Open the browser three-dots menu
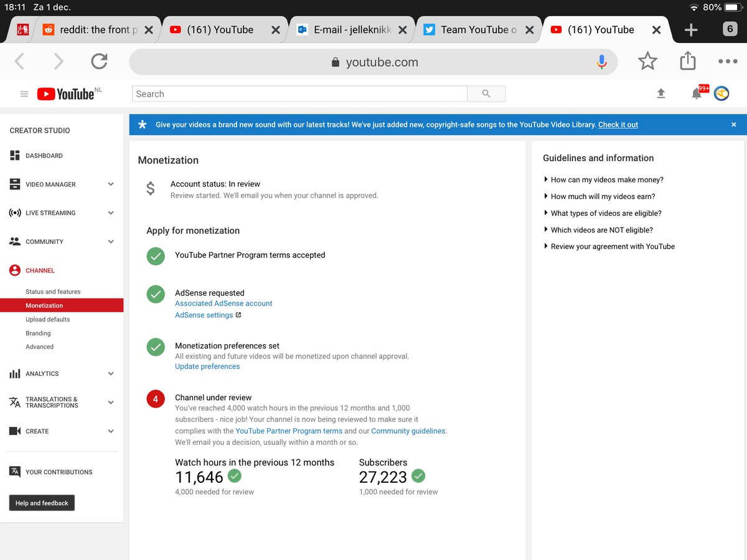 727,62
